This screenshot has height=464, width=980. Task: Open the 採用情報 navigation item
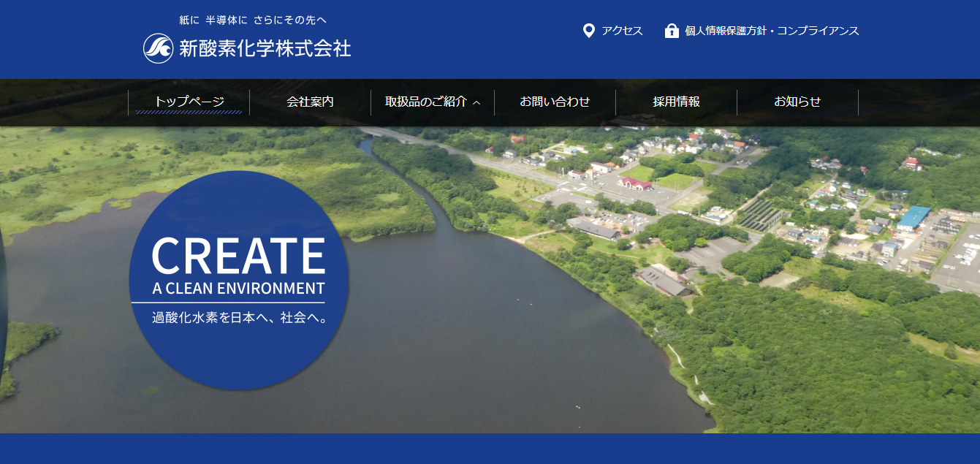(676, 102)
